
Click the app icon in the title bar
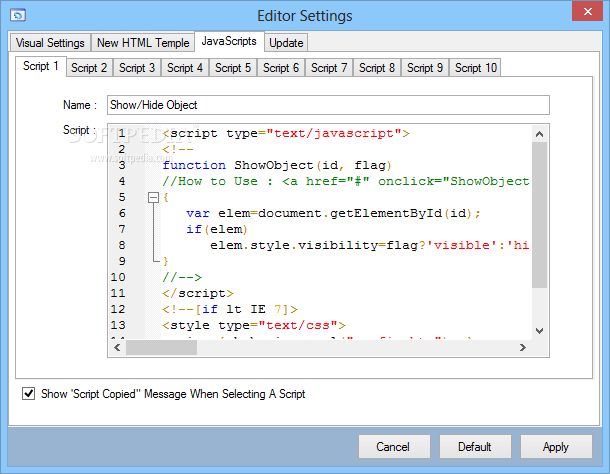click(x=18, y=15)
